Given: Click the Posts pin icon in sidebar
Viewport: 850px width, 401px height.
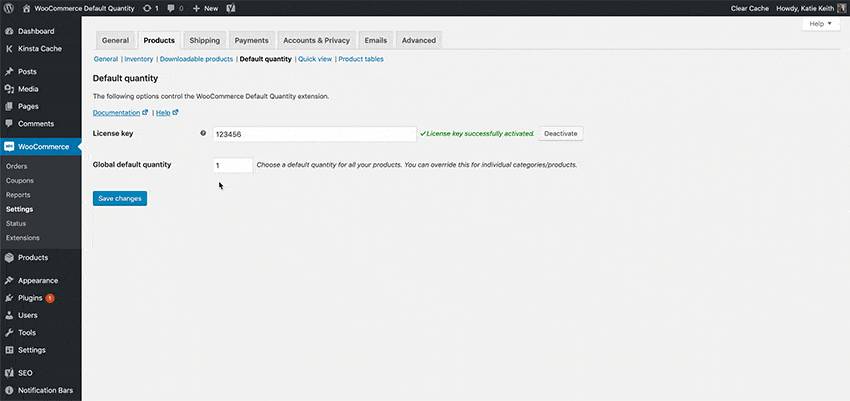Looking at the screenshot, I should [9, 72].
